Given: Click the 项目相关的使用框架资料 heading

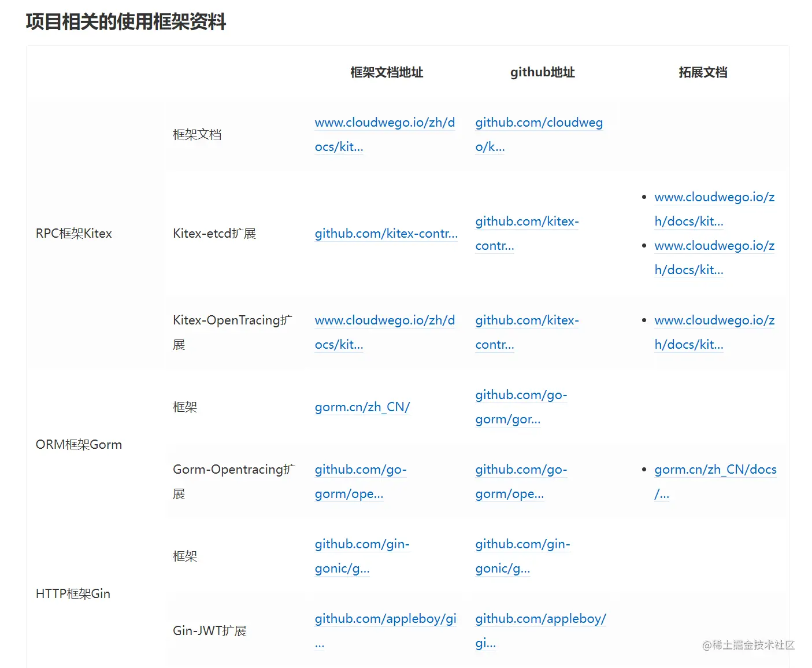Looking at the screenshot, I should tap(126, 22).
